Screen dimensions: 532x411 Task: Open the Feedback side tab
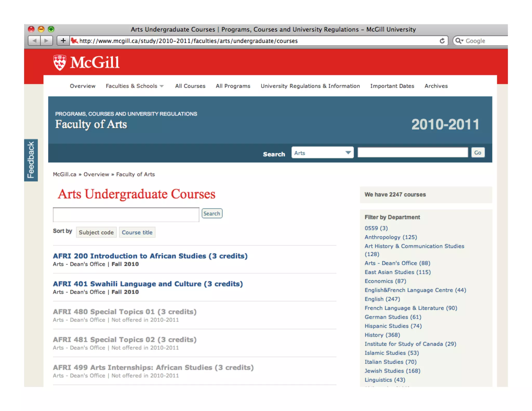tap(31, 160)
